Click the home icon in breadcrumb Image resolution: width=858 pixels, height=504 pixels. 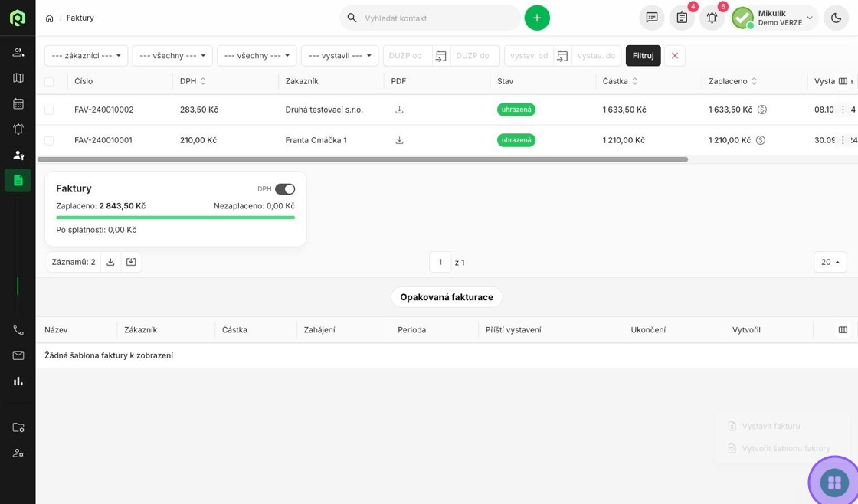[x=49, y=18]
